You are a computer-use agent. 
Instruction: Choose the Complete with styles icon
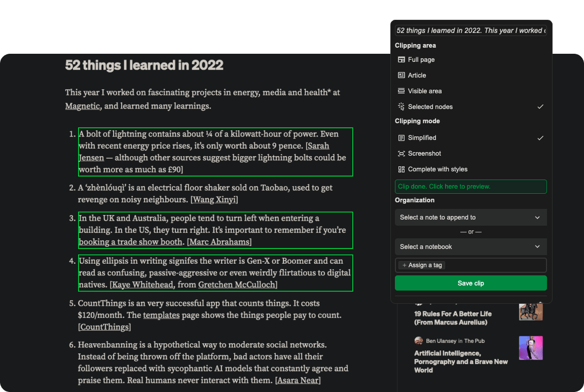[x=400, y=169]
